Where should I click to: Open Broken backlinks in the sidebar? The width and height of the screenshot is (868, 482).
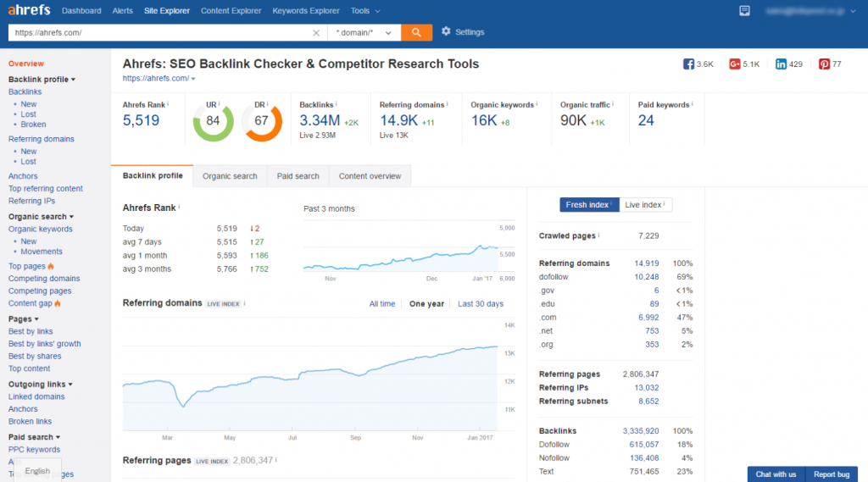click(x=33, y=125)
